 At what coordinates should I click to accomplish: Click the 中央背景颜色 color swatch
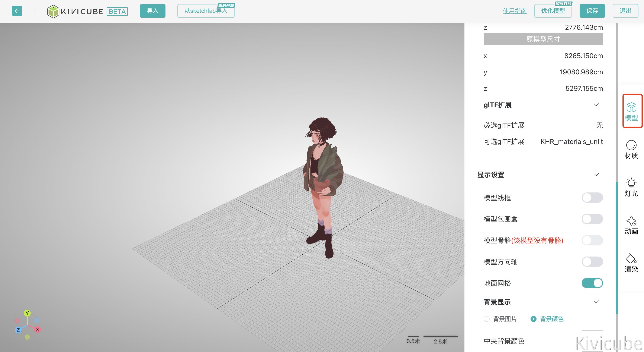592,340
